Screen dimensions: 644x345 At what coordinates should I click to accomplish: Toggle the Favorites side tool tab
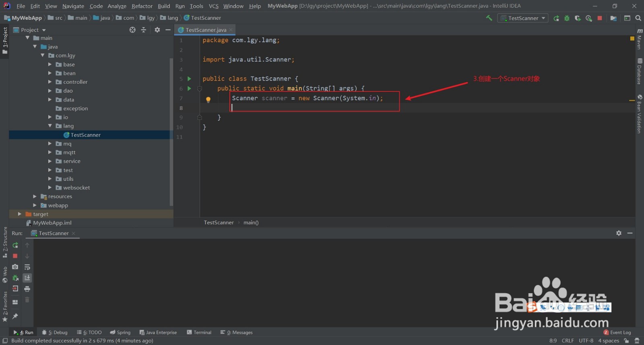pyautogui.click(x=5, y=306)
